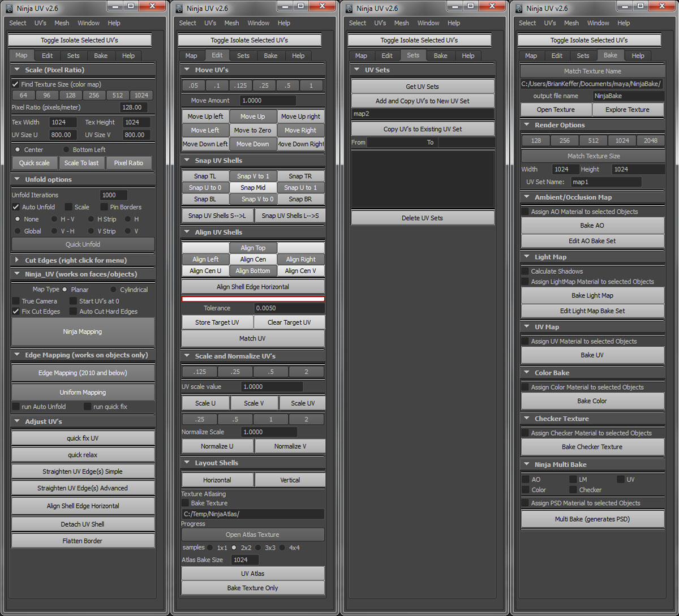
Task: Enable Calculate Shadows in Light Map section
Action: click(x=525, y=272)
